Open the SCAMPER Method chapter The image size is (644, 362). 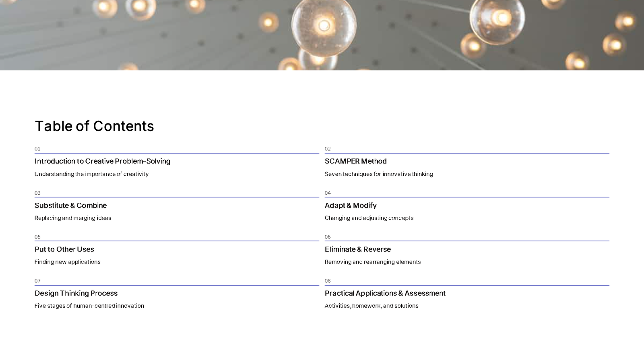click(x=356, y=161)
